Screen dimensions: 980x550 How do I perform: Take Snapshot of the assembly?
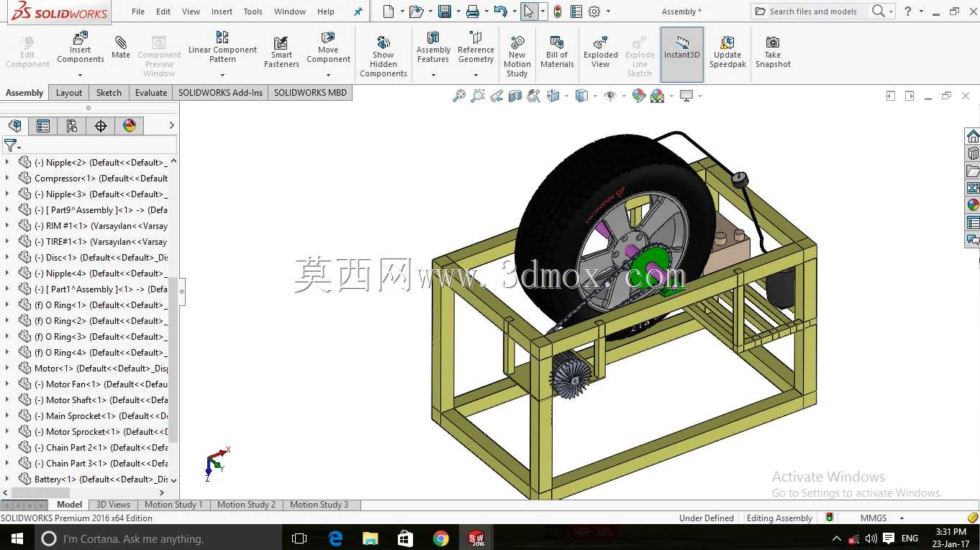click(x=773, y=52)
